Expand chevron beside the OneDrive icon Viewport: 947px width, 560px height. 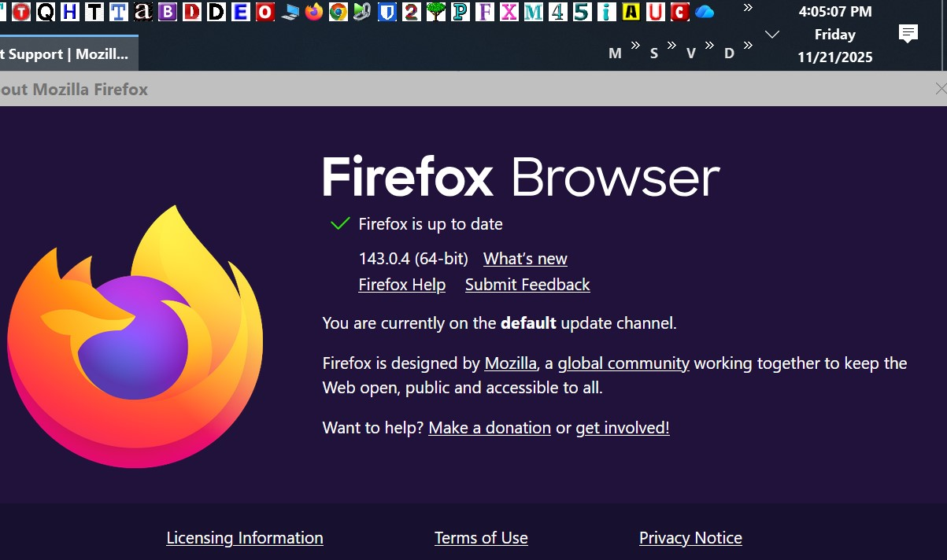(x=748, y=8)
